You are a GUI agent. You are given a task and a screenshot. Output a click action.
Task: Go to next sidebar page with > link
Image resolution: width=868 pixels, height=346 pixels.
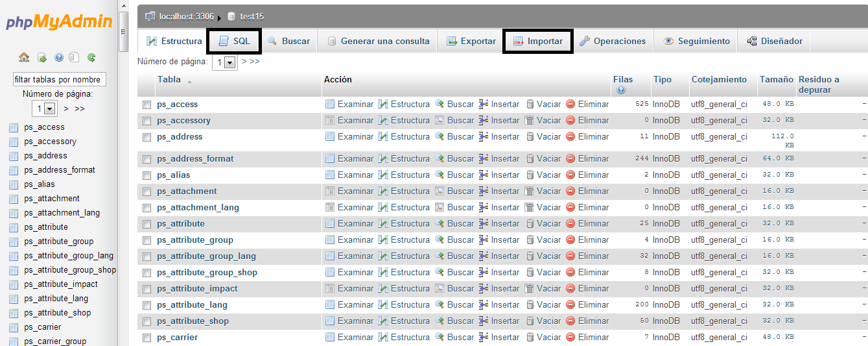(66, 108)
